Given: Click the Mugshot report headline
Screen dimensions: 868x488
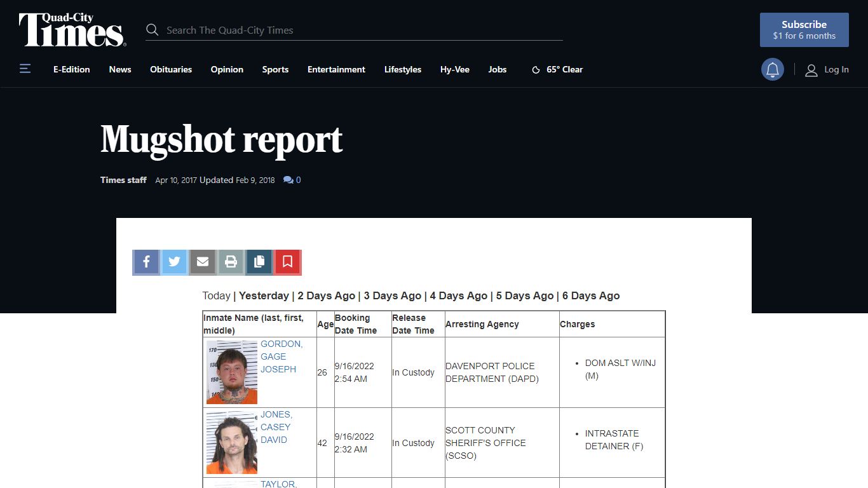Looking at the screenshot, I should [222, 140].
